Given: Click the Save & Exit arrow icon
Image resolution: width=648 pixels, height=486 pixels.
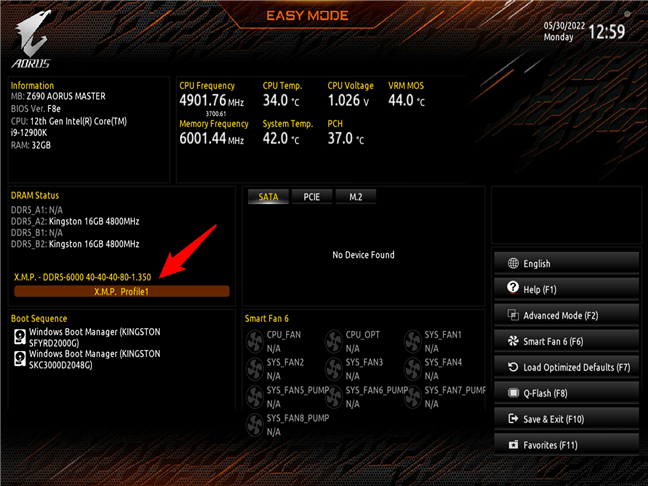Looking at the screenshot, I should coord(513,419).
